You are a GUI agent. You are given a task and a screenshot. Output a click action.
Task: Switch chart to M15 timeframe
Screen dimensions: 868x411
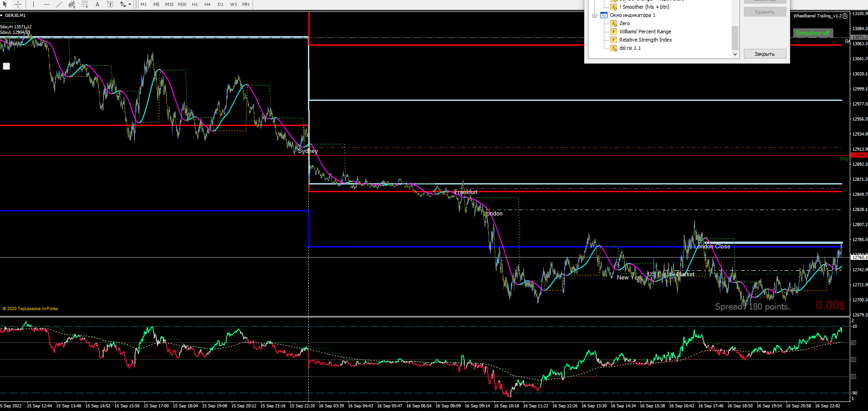pos(169,4)
